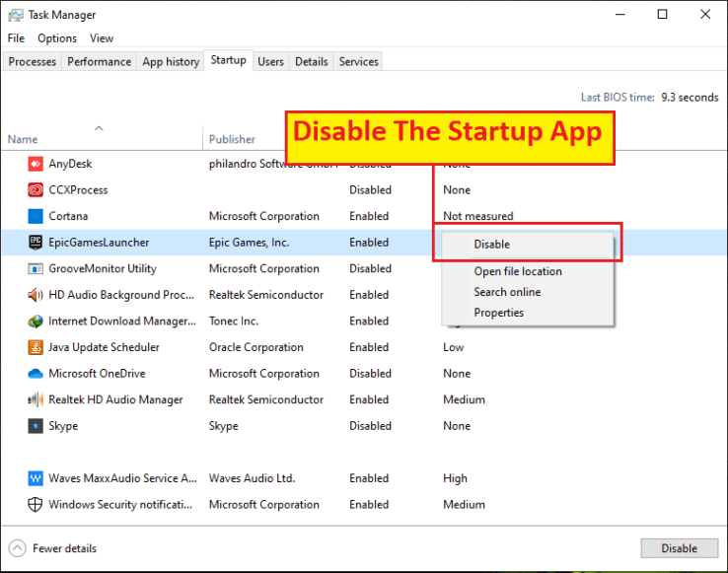The image size is (728, 573).
Task: Click the AnyDesk app icon
Action: [x=36, y=164]
